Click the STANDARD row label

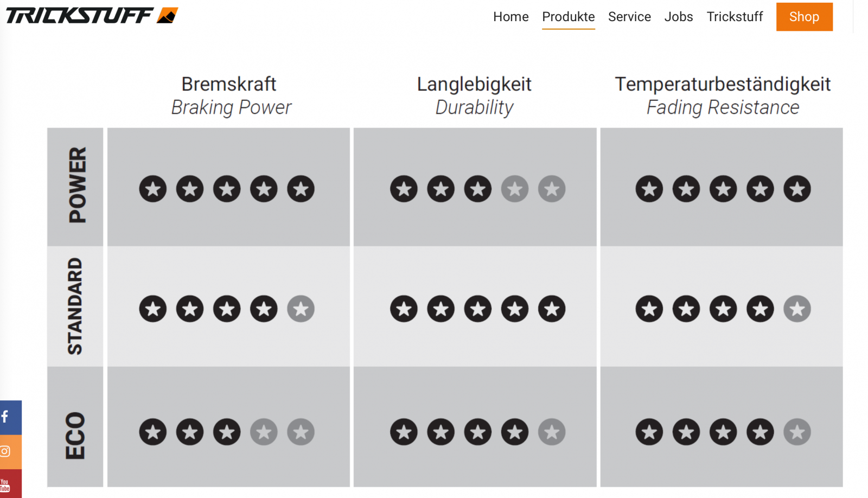point(75,306)
